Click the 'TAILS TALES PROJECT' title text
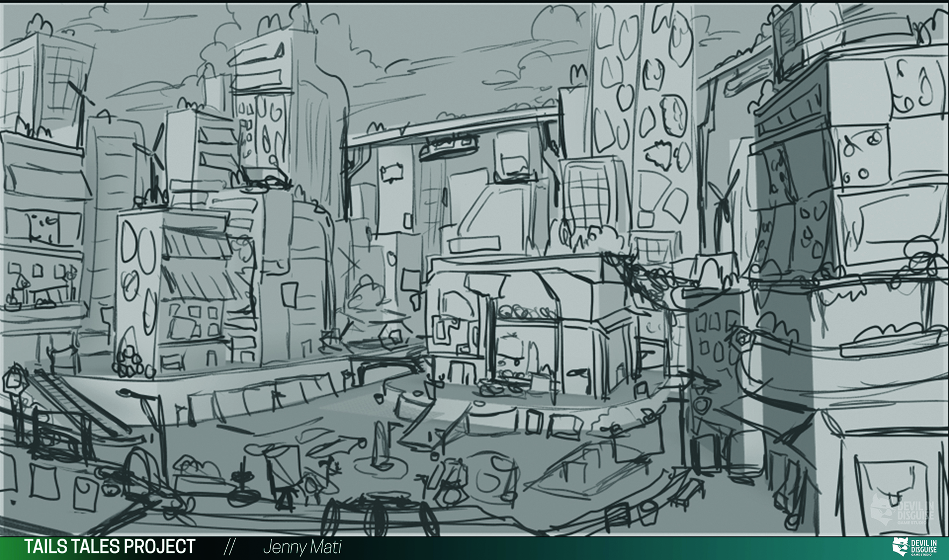Screen dimensions: 949x560 (110, 547)
